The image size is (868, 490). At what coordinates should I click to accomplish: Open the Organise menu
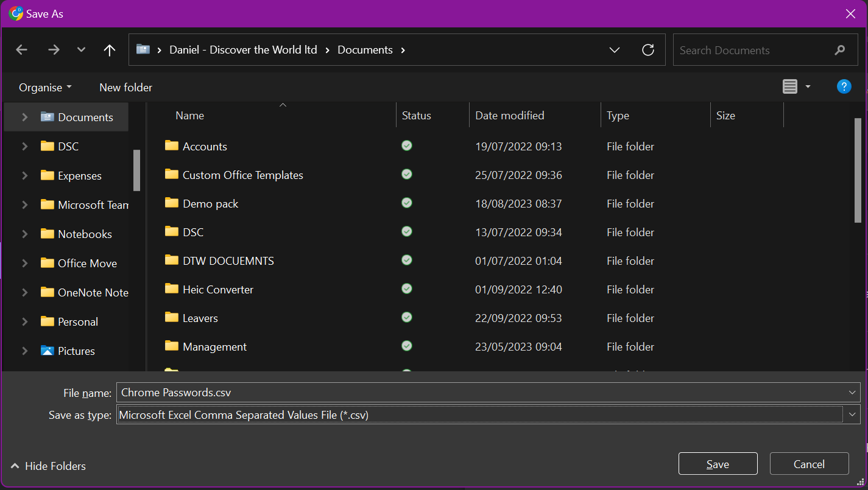coord(45,88)
